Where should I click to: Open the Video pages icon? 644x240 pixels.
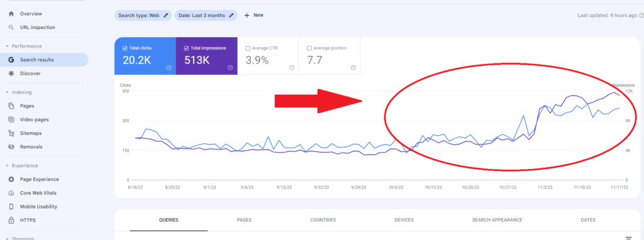[x=11, y=120]
